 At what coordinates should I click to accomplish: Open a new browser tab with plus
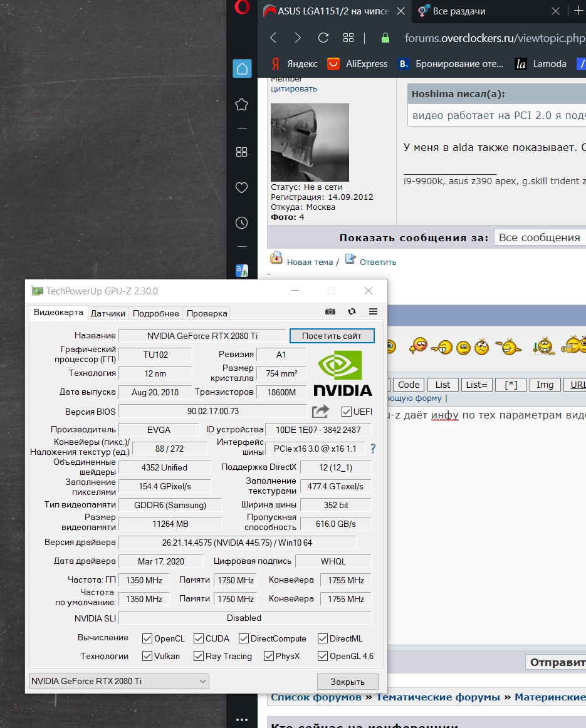click(x=578, y=11)
